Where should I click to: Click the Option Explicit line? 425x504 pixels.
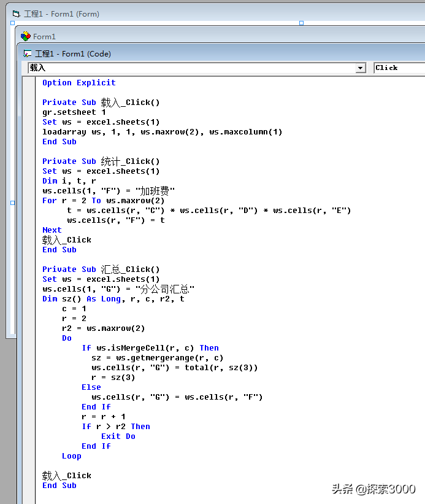click(x=79, y=83)
